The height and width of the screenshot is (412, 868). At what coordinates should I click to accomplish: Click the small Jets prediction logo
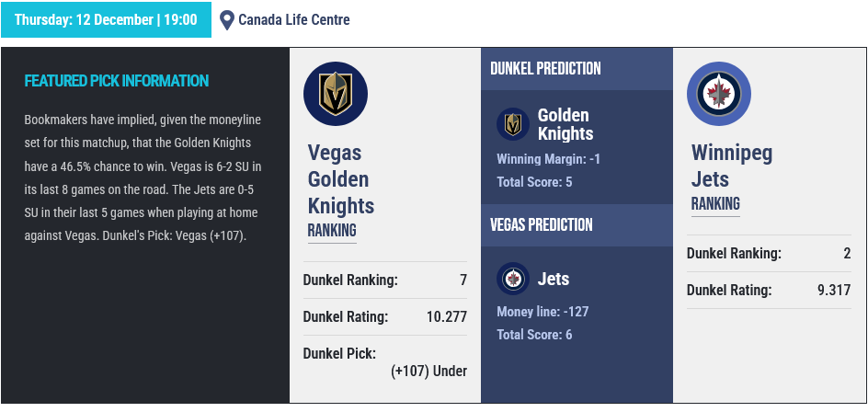(x=513, y=279)
